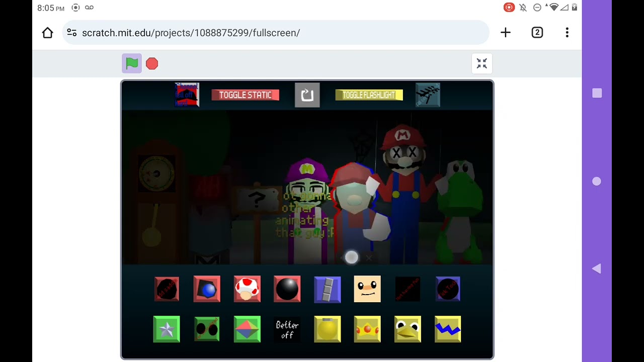Screen dimensions: 644x362
Task: Click the green flag to start project
Action: coord(132,63)
